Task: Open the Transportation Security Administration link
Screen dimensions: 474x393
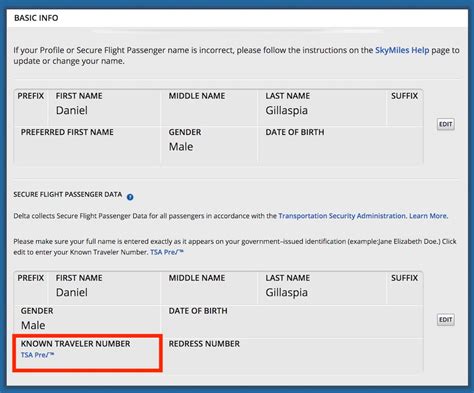Action: tap(342, 216)
